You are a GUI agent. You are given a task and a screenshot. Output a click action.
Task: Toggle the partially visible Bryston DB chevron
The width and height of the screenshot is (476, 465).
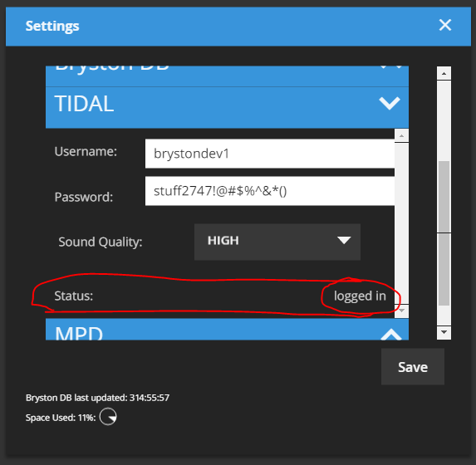pyautogui.click(x=391, y=67)
